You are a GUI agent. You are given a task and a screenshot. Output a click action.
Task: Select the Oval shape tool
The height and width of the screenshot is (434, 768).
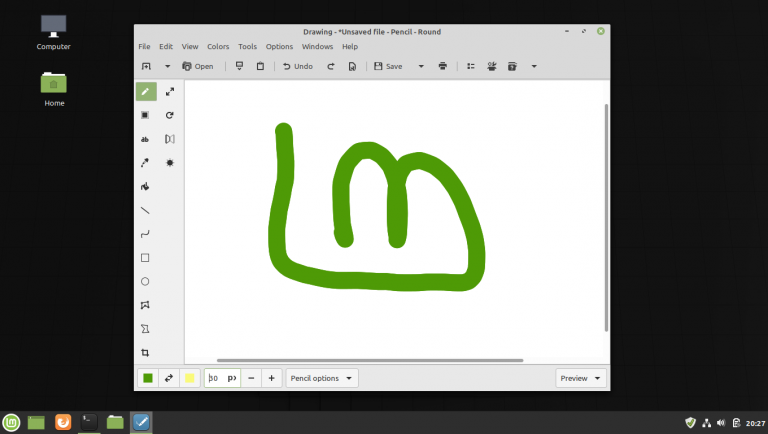tap(145, 281)
